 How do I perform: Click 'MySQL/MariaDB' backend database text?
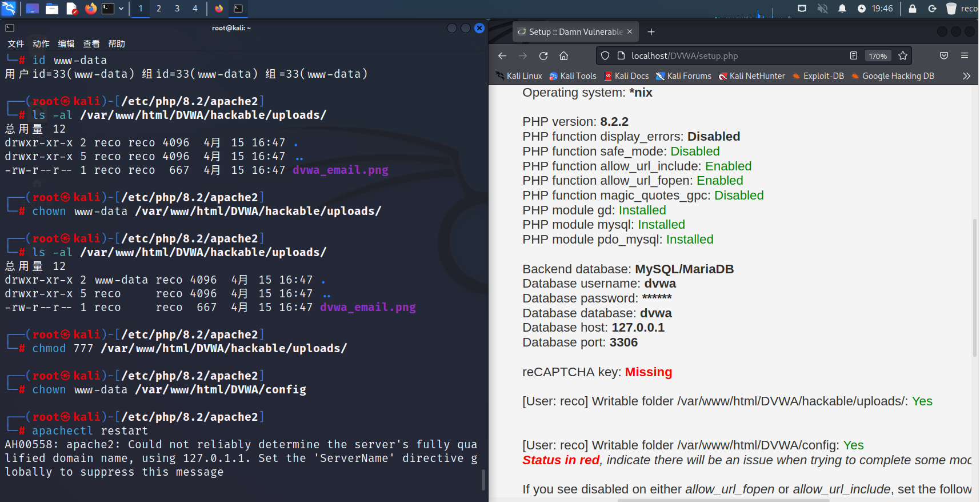[685, 269]
